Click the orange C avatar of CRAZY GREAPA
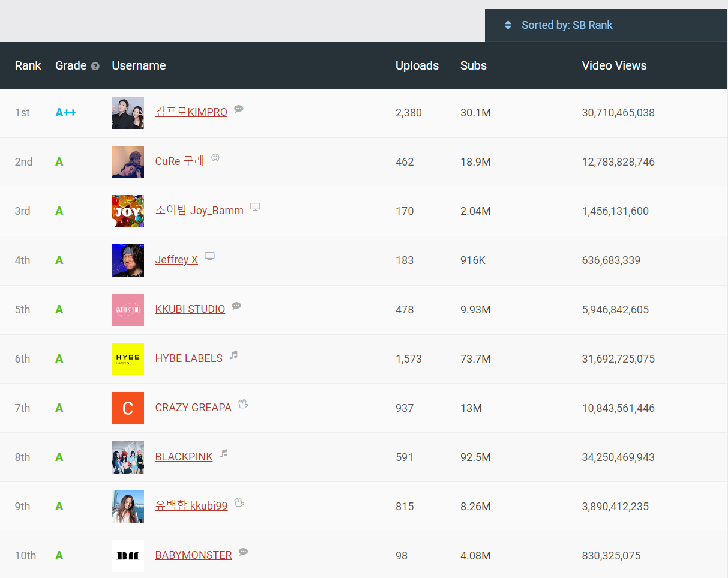The height and width of the screenshot is (578, 728). pyautogui.click(x=128, y=408)
